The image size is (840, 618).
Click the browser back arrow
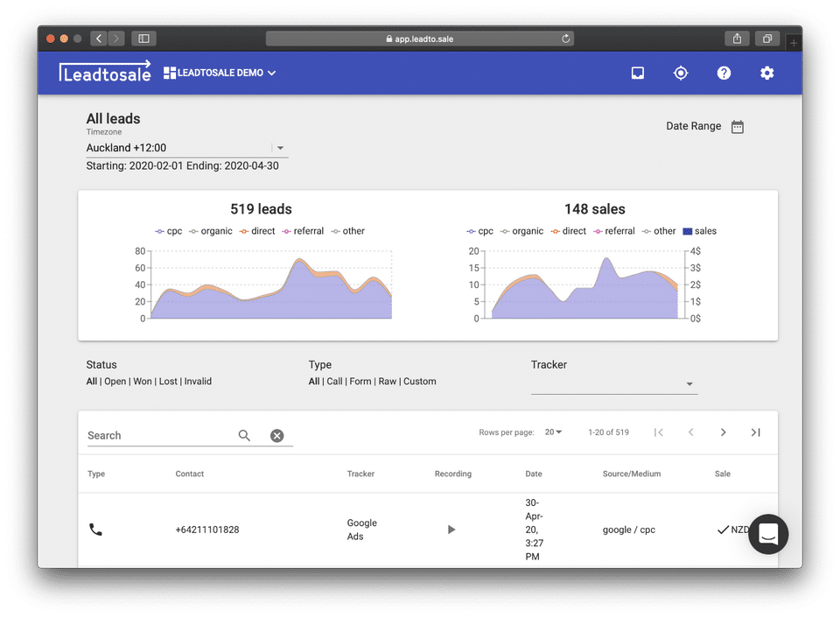tap(99, 39)
